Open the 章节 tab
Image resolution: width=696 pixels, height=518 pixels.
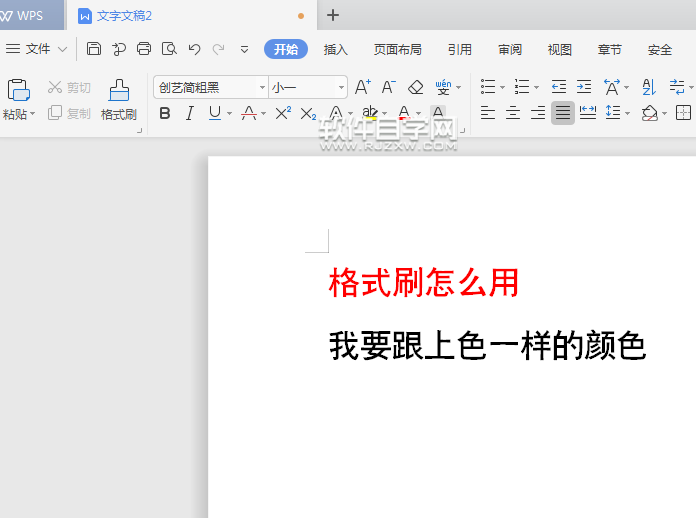point(609,49)
